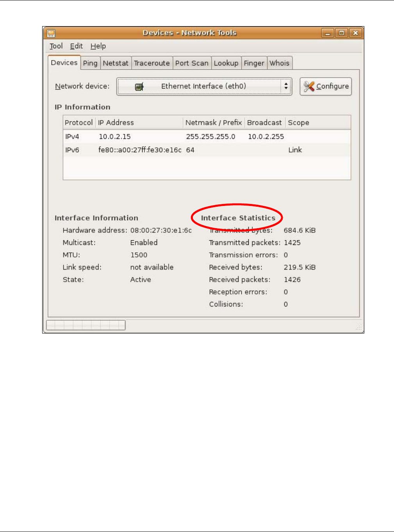Click the network card icon in device selector
Screen dimensions: 394x532
point(139,87)
